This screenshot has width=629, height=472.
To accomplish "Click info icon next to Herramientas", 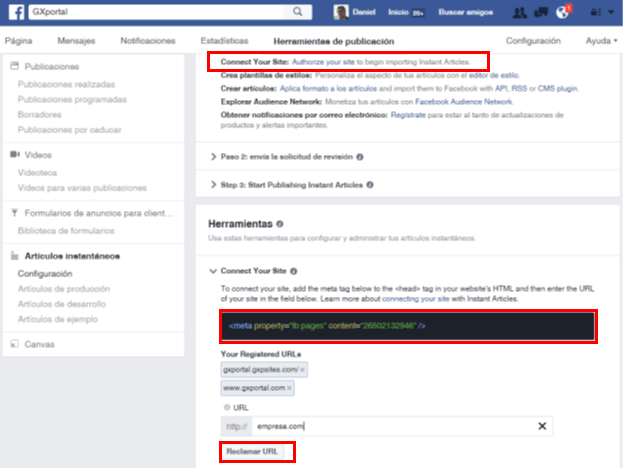I will 281,224.
